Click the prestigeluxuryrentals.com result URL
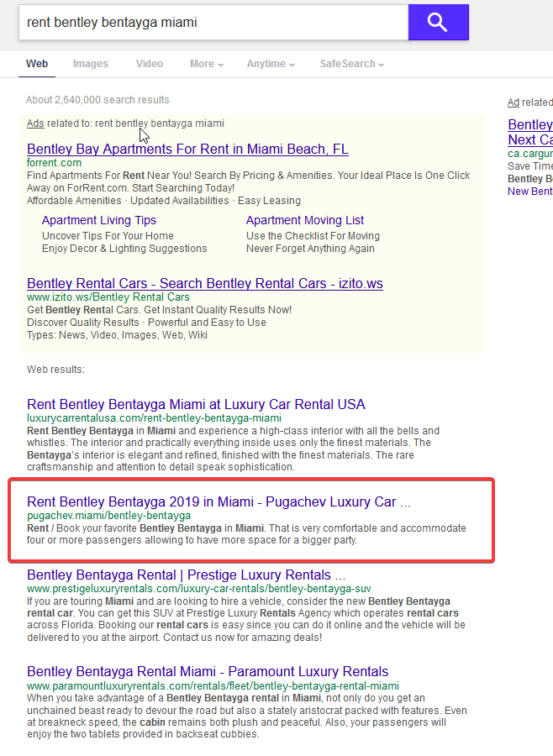This screenshot has height=756, width=553. tap(199, 589)
